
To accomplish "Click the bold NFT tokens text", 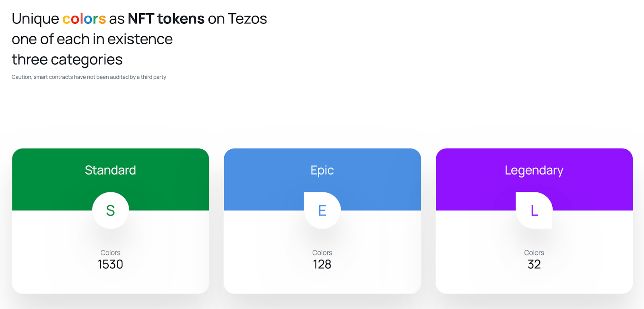I will [166, 19].
